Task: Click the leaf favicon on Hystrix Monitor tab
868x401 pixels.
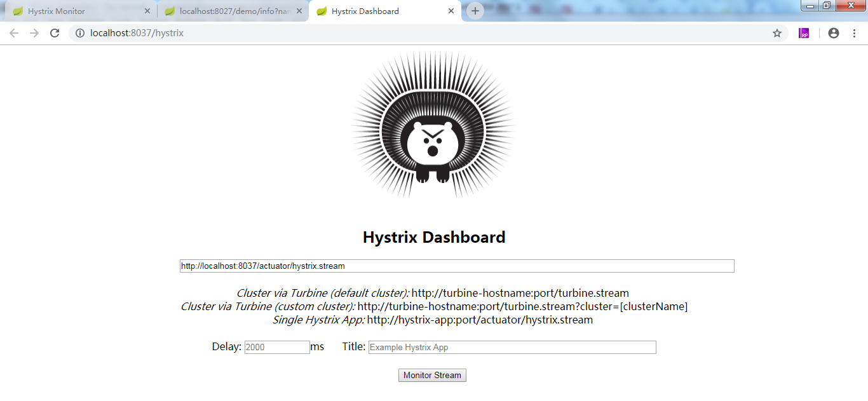Action: 18,11
